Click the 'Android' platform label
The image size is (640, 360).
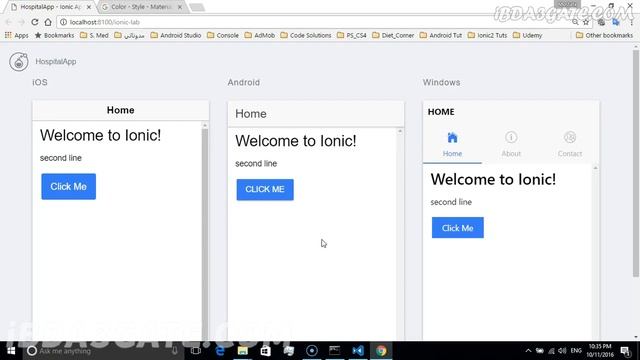(x=244, y=82)
